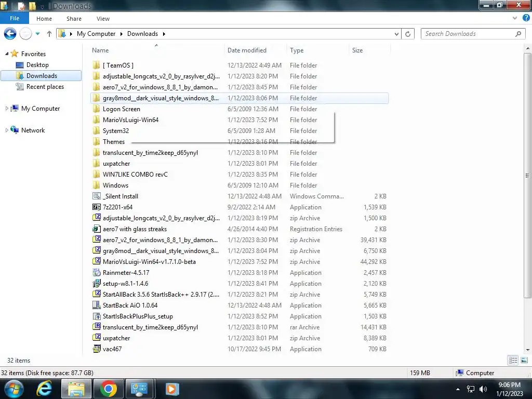532x399 pixels.
Task: Select translucent_by_time2keep rar archive icon
Action: click(97, 327)
